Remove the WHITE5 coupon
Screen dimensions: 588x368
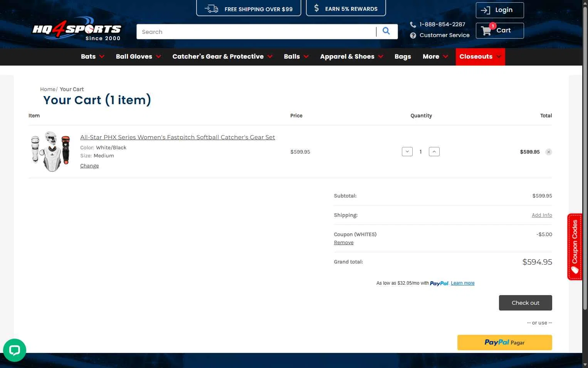pos(344,243)
